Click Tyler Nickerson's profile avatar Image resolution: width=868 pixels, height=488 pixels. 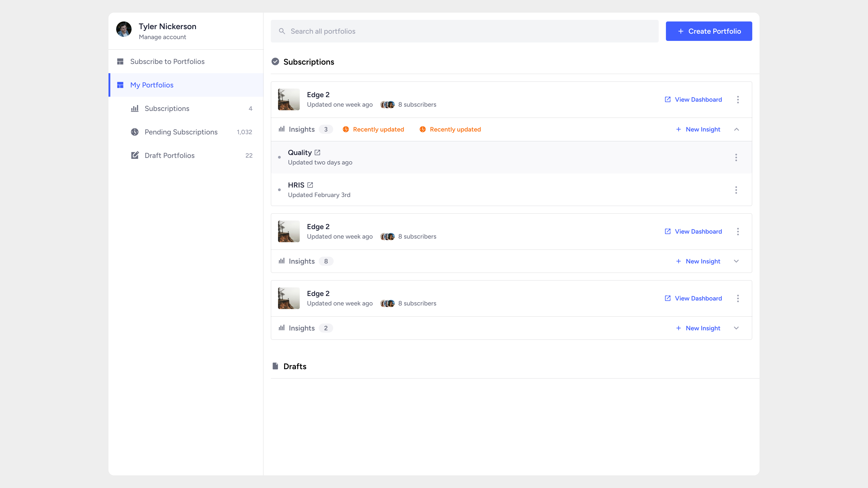[x=124, y=29]
